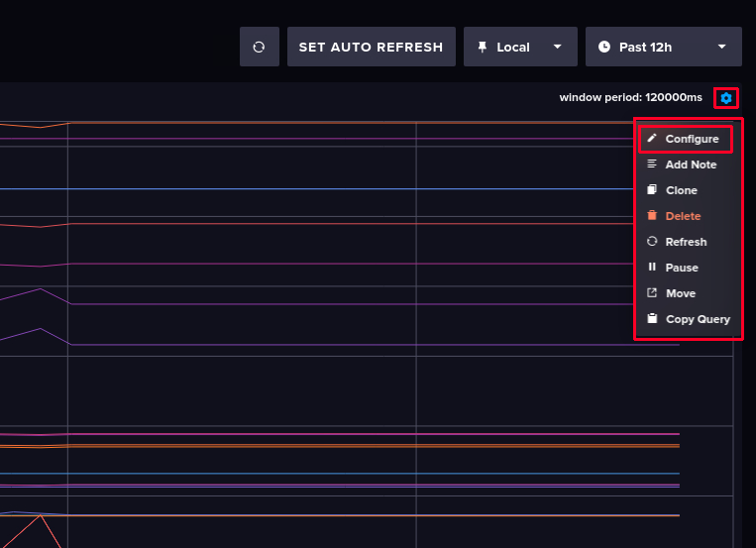Click Copy Query menu item

[698, 319]
